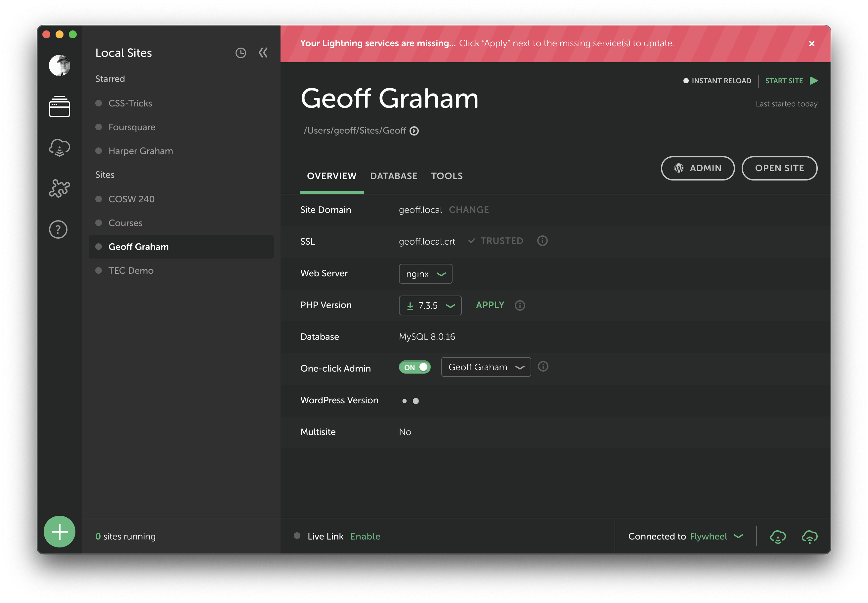The height and width of the screenshot is (603, 868).
Task: Click the WordPress Admin button
Action: (698, 168)
